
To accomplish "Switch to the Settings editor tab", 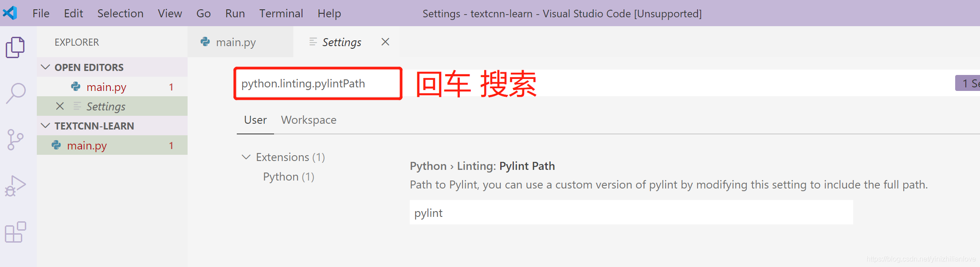I will click(347, 42).
